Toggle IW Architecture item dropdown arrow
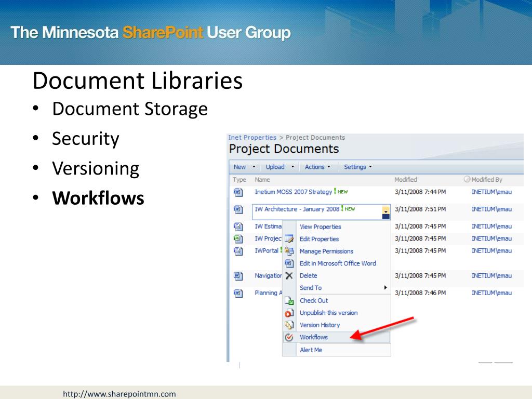This screenshot has width=532, height=399. [386, 212]
